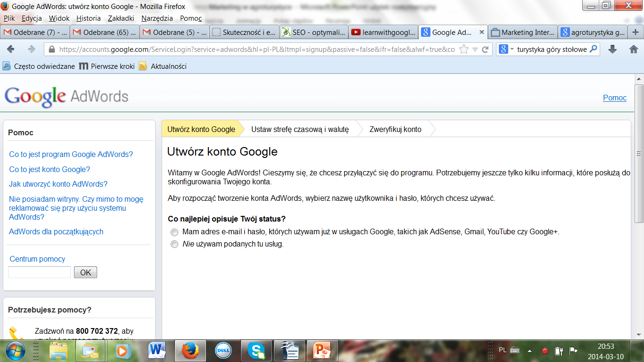The image size is (644, 362).
Task: Switch to Odebrane (65) tab
Action: [x=105, y=32]
